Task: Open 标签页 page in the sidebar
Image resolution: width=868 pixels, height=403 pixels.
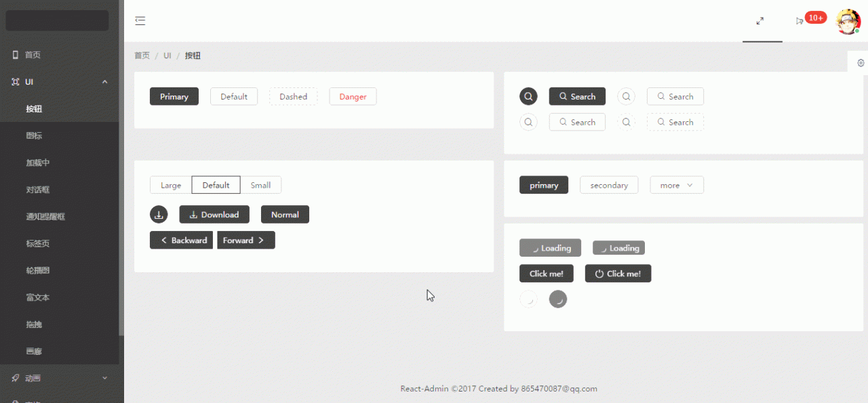Action: tap(59, 244)
